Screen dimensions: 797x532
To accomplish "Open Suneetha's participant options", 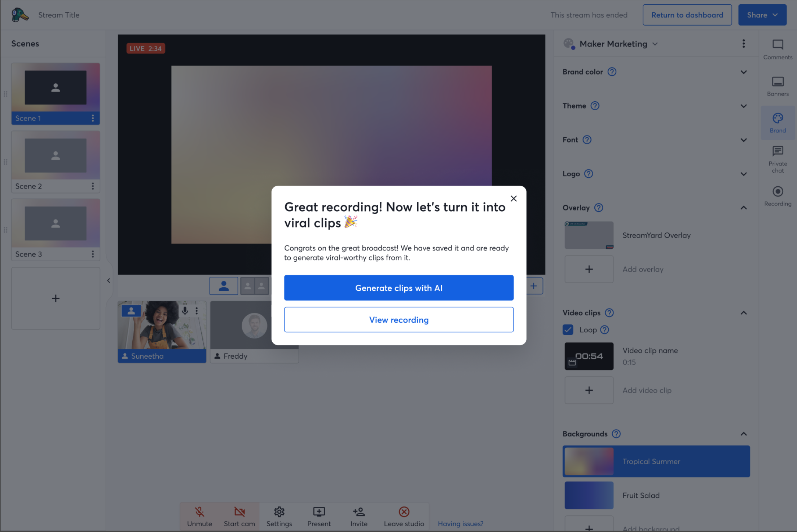I will [x=197, y=311].
